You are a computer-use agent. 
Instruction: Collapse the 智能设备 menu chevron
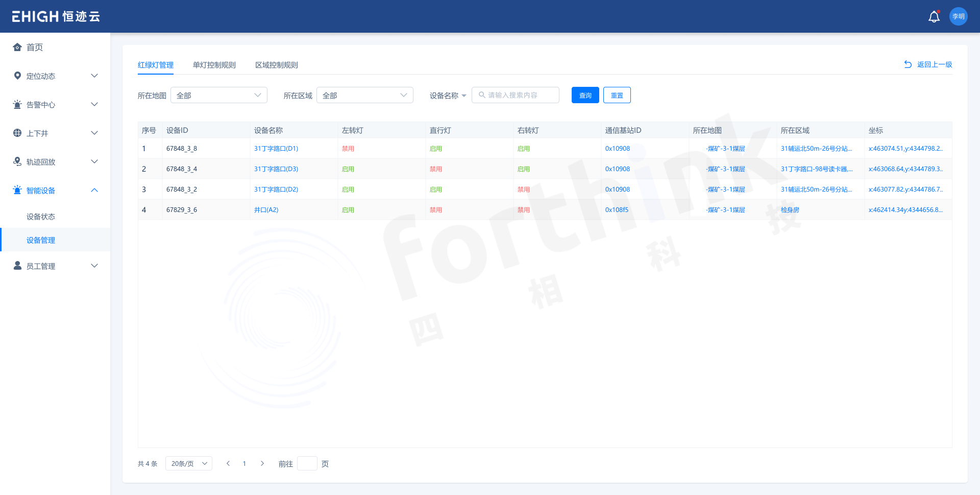click(x=94, y=191)
